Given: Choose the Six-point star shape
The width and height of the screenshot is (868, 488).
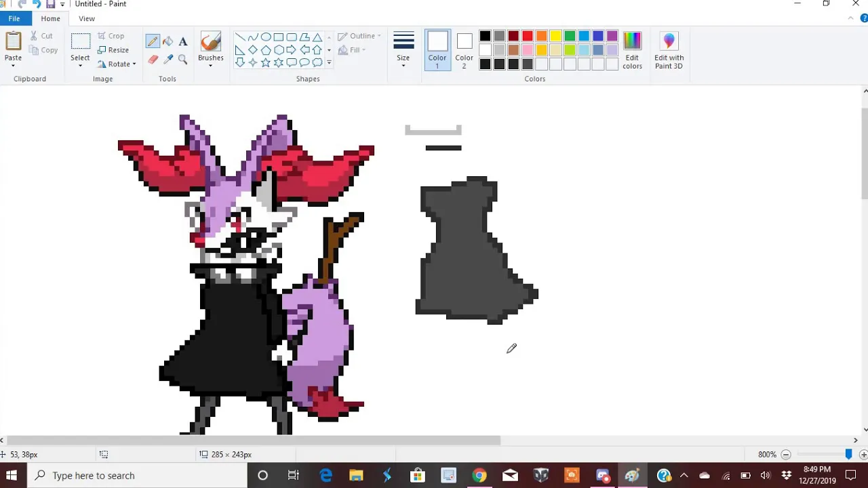Looking at the screenshot, I should (x=279, y=63).
